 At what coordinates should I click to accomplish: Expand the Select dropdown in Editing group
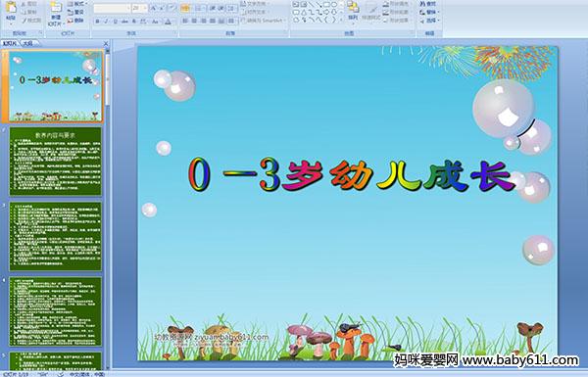pos(430,21)
